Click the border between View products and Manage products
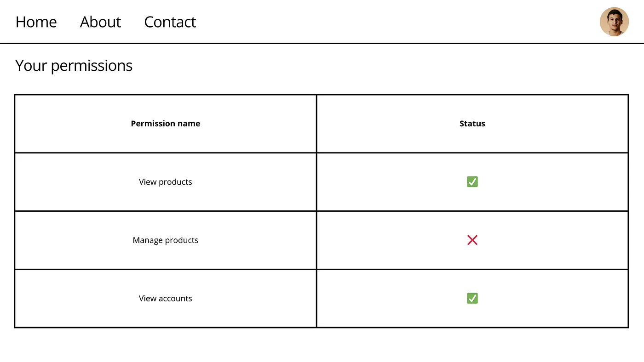Image resolution: width=644 pixels, height=362 pixels. (230, 211)
